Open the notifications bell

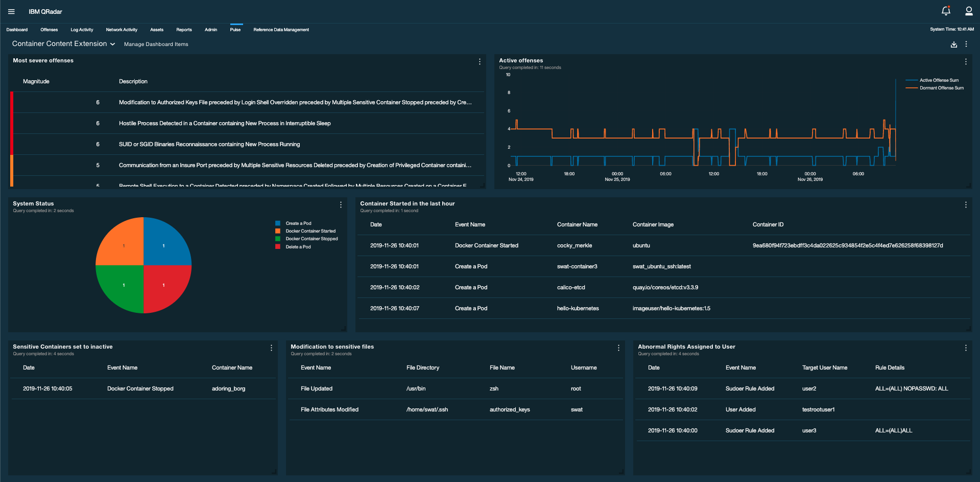point(946,11)
